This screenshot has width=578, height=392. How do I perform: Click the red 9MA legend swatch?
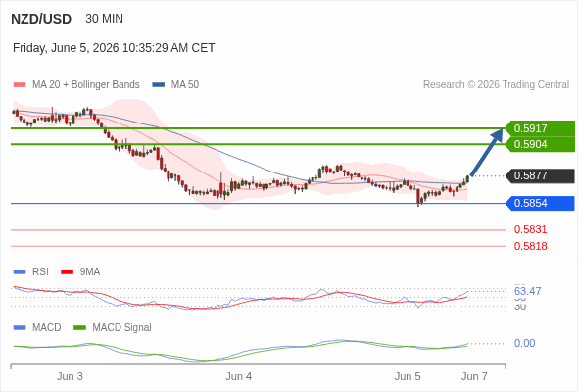[x=67, y=272]
